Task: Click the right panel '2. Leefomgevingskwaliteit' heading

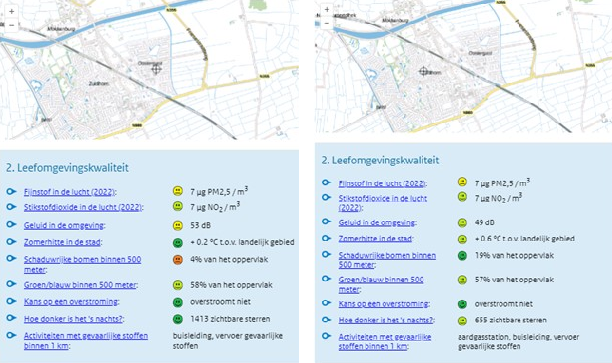Action: 380,160
